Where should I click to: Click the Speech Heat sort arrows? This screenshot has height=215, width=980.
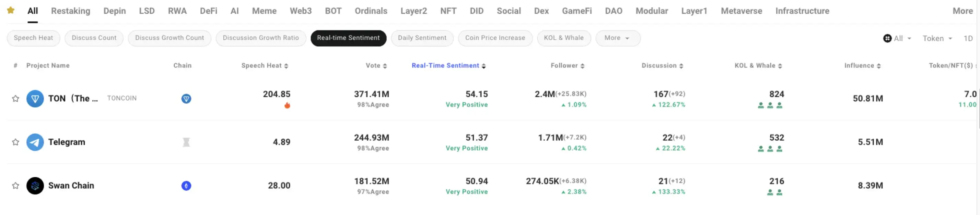tap(286, 66)
